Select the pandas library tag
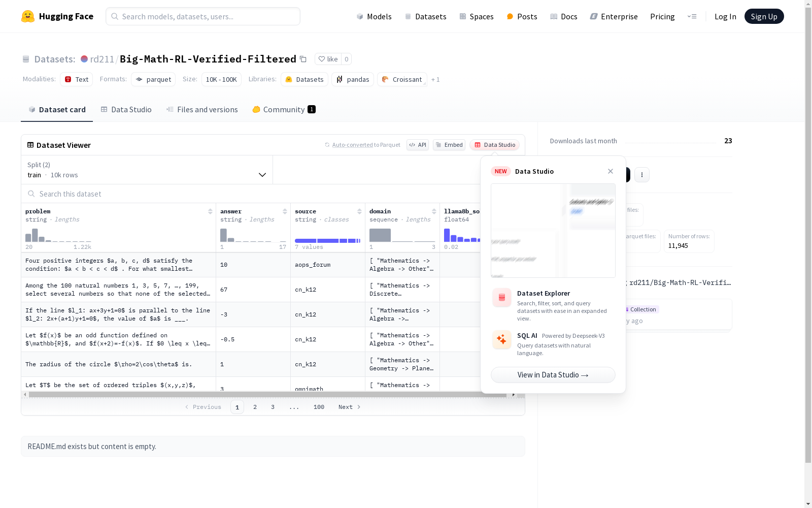The image size is (812, 508). (x=353, y=79)
